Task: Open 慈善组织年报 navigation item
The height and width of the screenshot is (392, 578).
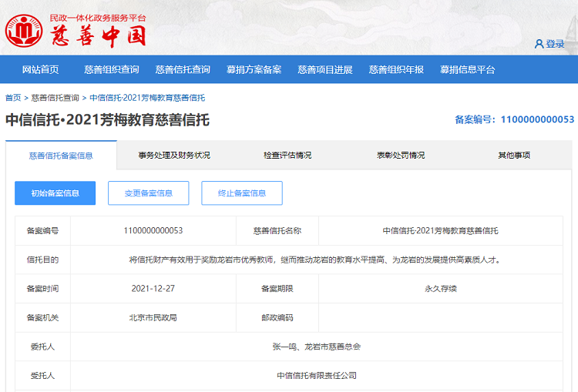Action: tap(396, 69)
